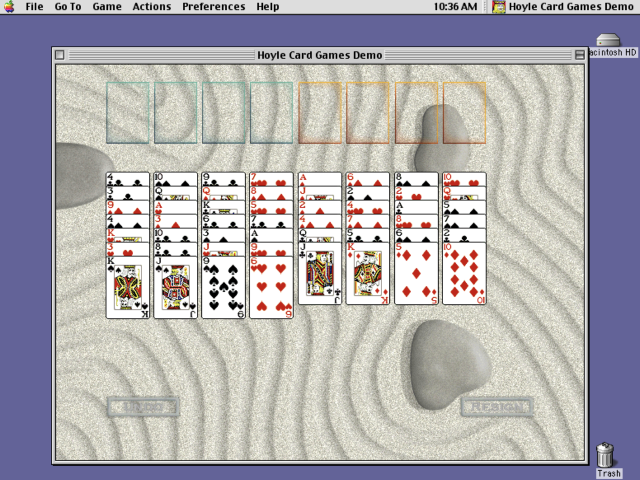Image resolution: width=640 pixels, height=480 pixels.
Task: Pick the Three of Diamonds card
Action: click(x=176, y=222)
